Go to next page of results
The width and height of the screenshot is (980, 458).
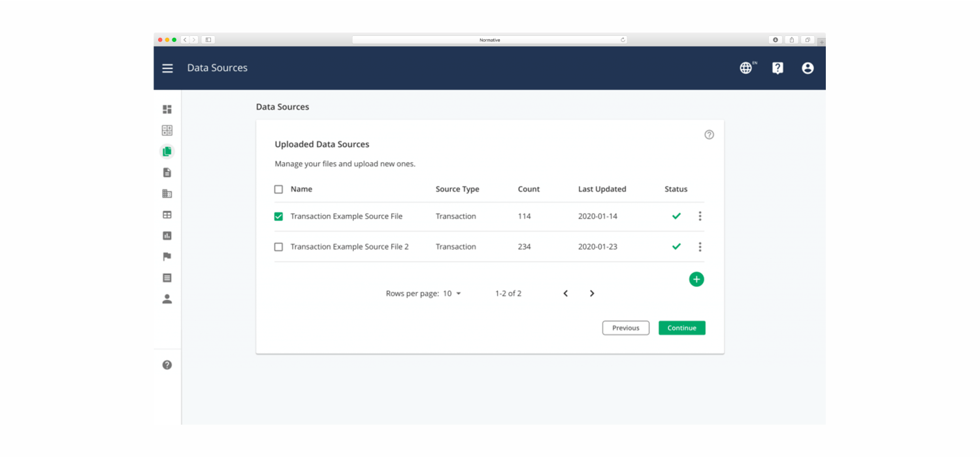[592, 293]
